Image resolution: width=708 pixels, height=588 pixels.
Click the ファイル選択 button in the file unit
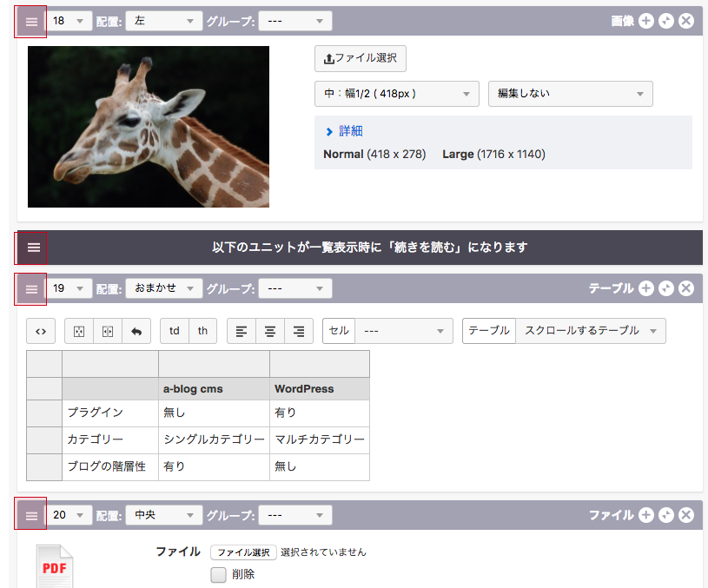243,552
